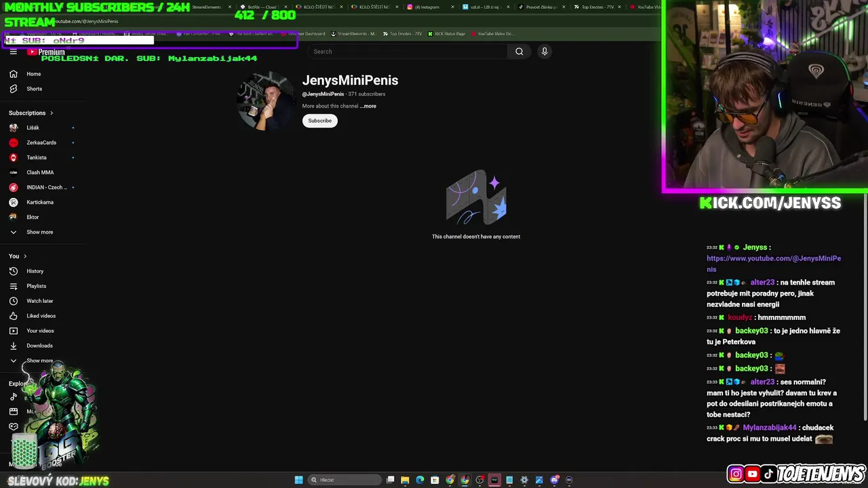Open Task View on the taskbar
The height and width of the screenshot is (488, 868).
(391, 480)
